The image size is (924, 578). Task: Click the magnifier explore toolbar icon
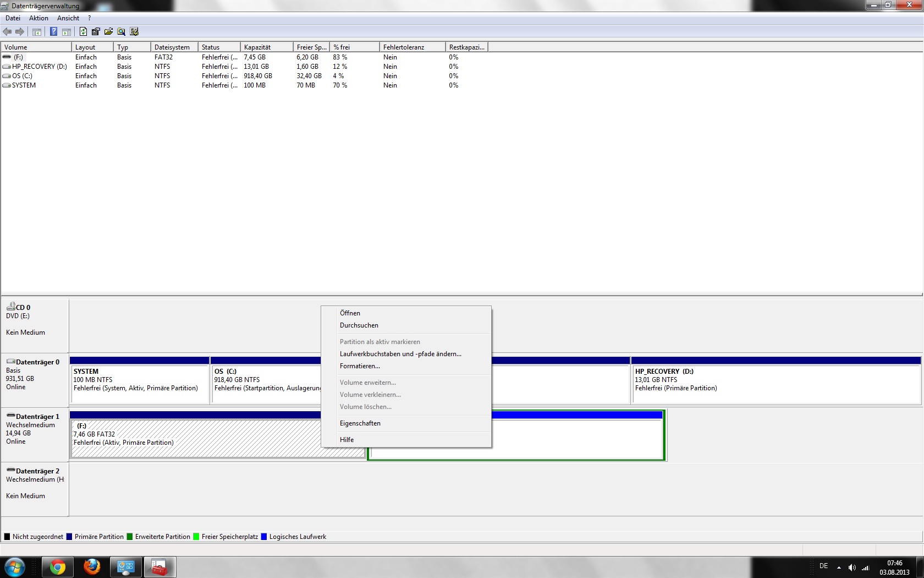tap(121, 32)
